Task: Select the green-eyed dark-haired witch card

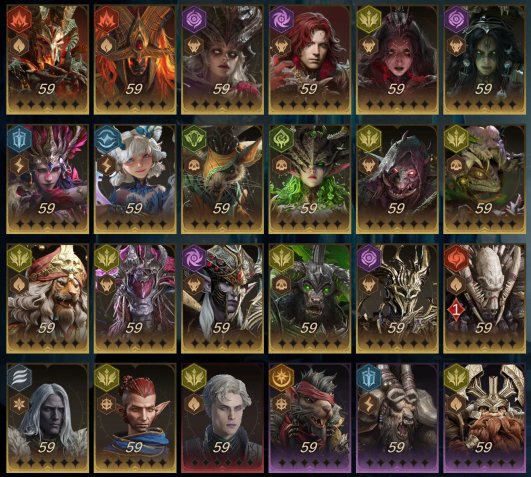Action: [485, 60]
